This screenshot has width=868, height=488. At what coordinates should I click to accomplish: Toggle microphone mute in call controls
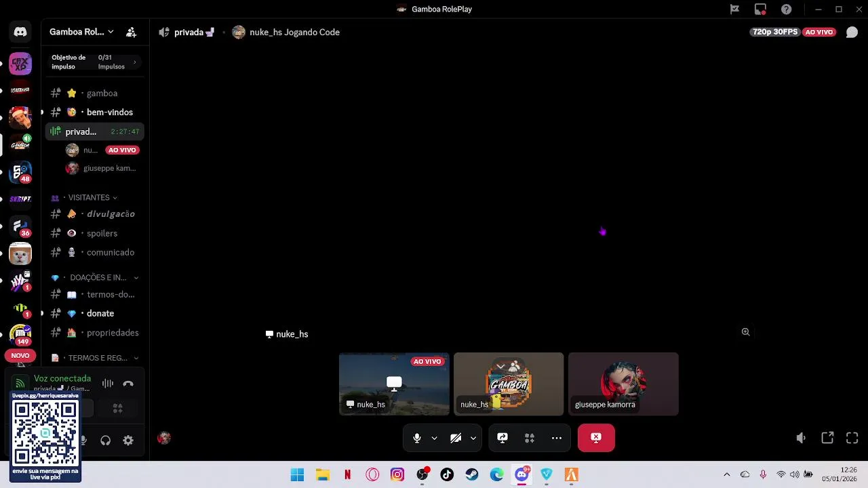(417, 438)
